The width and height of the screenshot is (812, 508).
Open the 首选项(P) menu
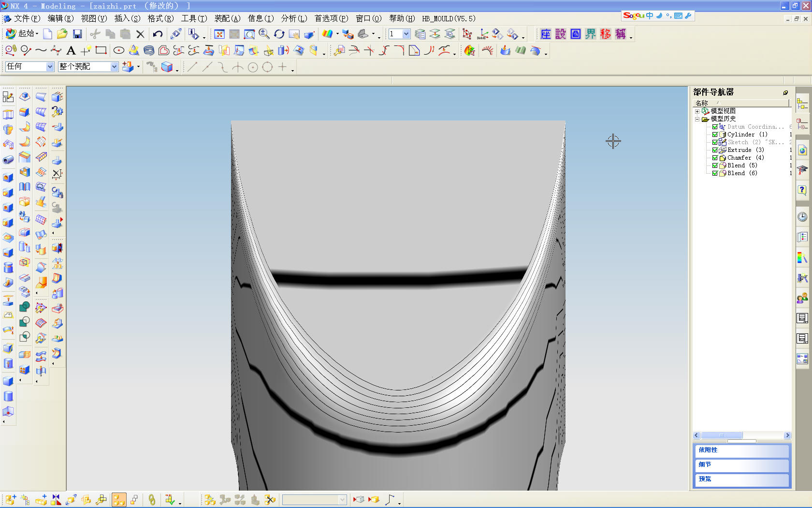332,18
